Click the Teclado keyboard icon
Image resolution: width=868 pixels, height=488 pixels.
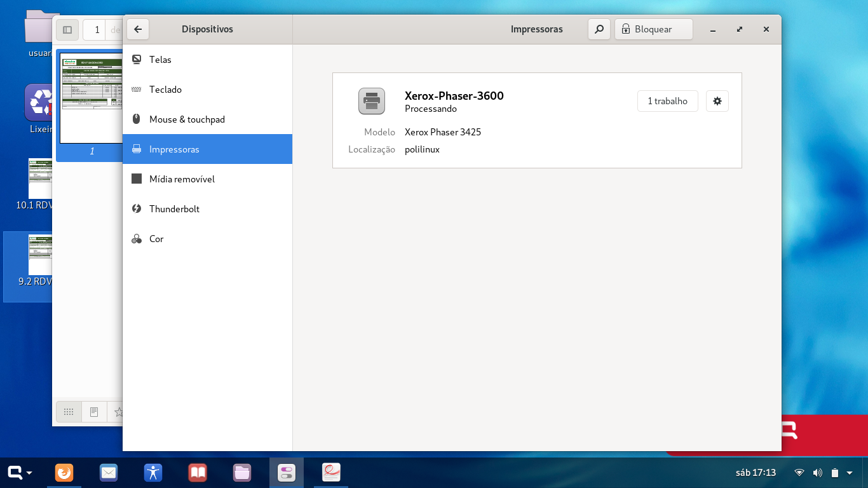[x=137, y=90]
